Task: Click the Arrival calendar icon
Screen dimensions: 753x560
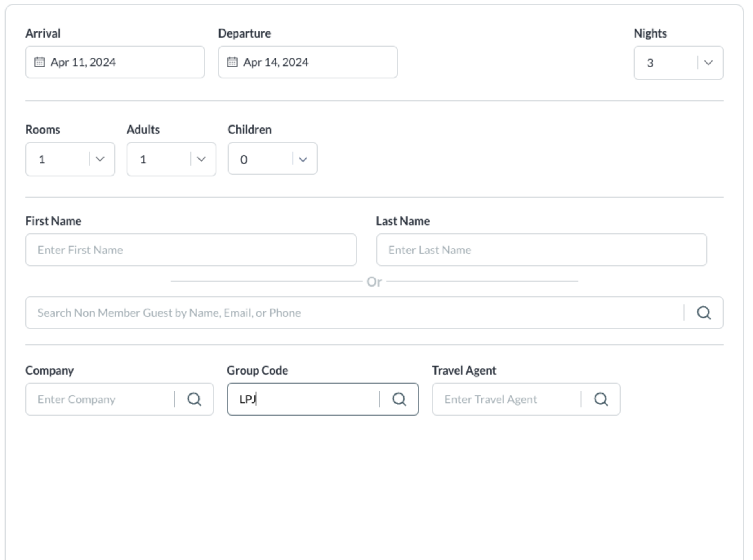Action: [x=39, y=62]
